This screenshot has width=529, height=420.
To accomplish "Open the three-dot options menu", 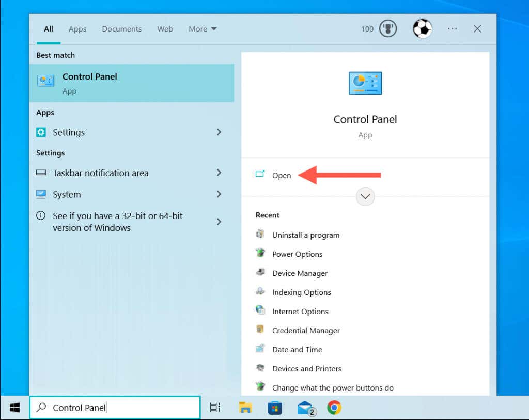I will click(452, 29).
